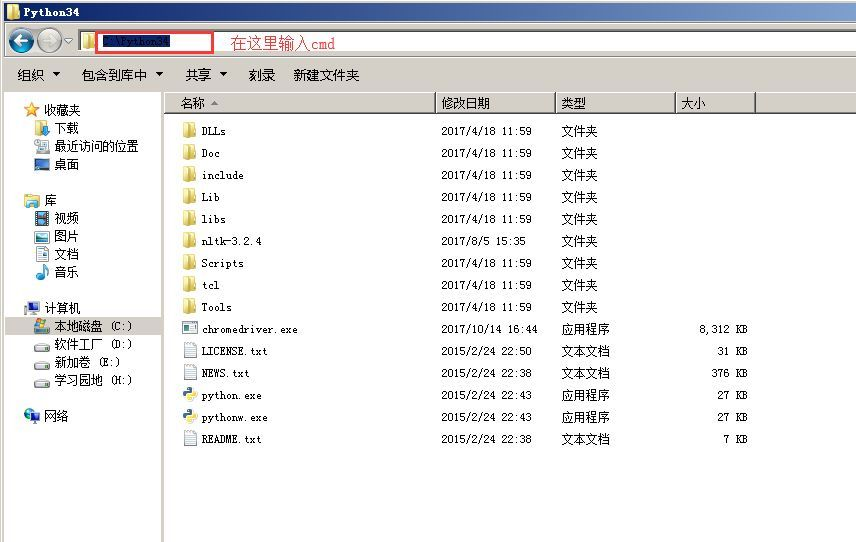Select 学习园地 (H:) drive
Screen dimensions: 856x542
[83, 380]
